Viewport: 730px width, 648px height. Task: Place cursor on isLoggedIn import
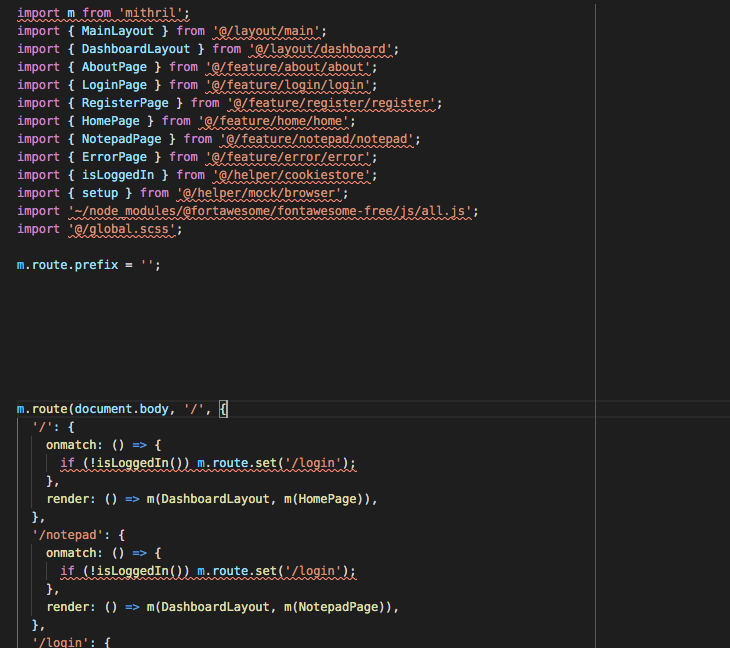click(x=117, y=176)
